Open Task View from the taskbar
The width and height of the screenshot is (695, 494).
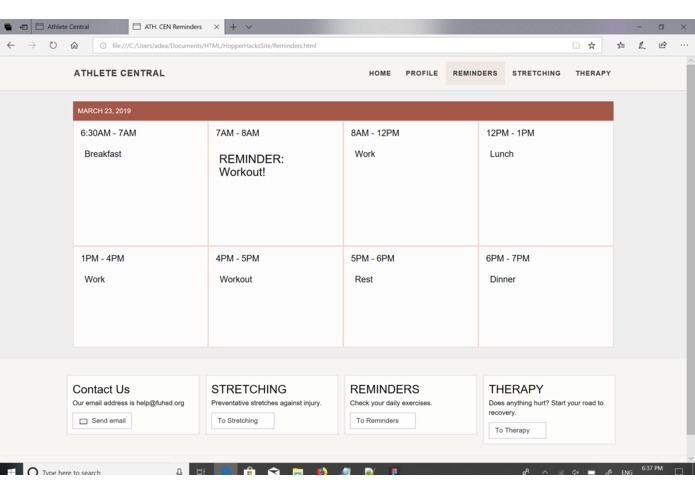201,471
